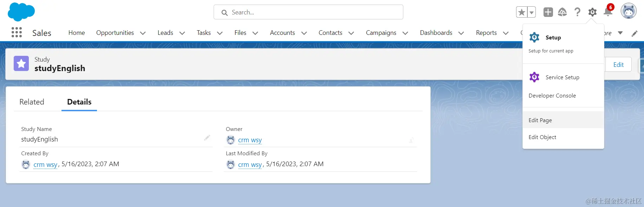The image size is (644, 207).
Task: Expand the Reports tab chevron
Action: click(506, 33)
